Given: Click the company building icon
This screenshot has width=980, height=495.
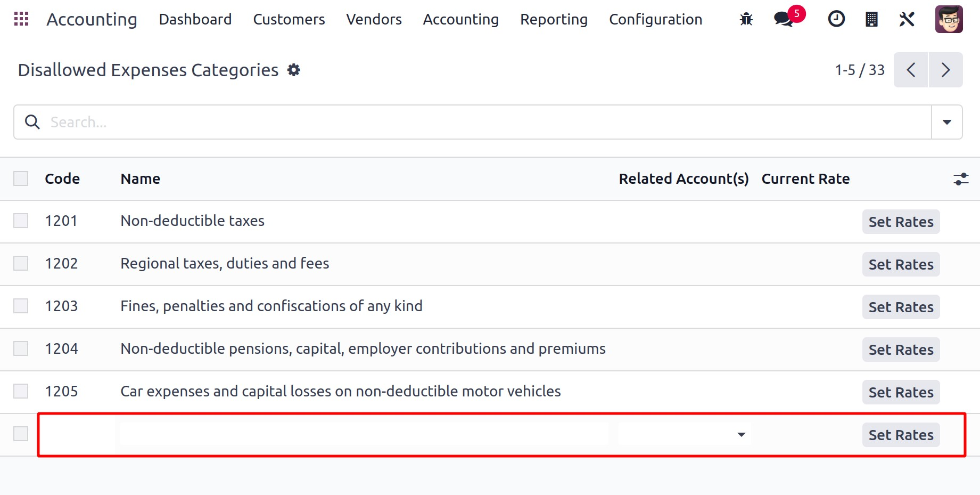Looking at the screenshot, I should coord(871,20).
